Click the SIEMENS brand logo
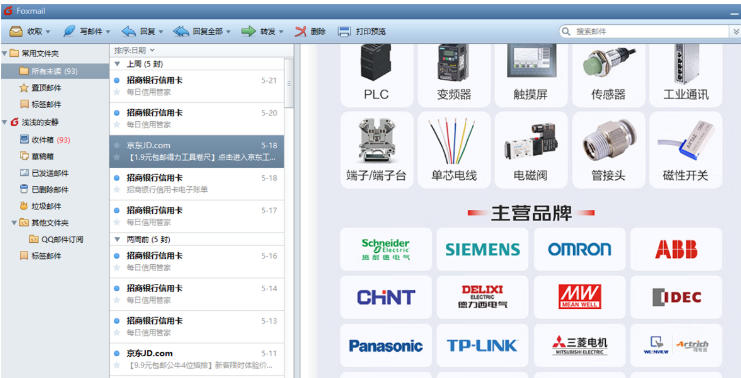This screenshot has height=378, width=741. pyautogui.click(x=483, y=249)
